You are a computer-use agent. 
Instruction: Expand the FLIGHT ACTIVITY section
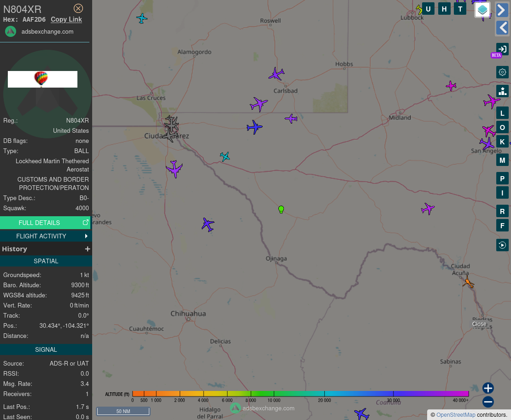46,236
